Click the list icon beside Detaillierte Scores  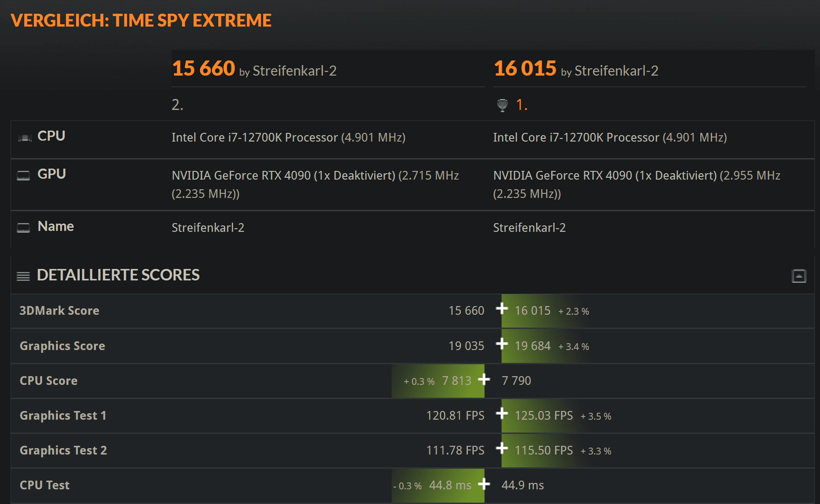point(23,276)
